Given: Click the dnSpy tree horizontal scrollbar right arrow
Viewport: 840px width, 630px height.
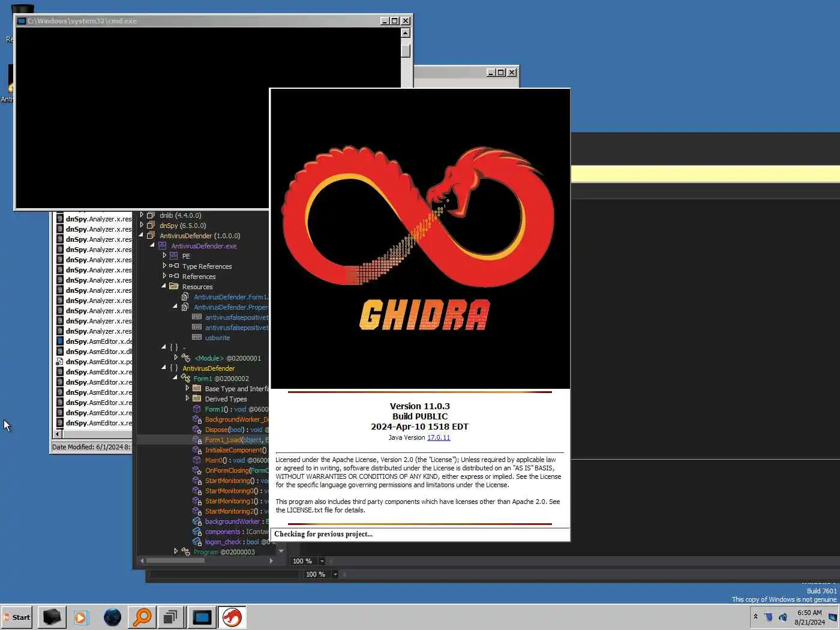Looking at the screenshot, I should (x=271, y=561).
